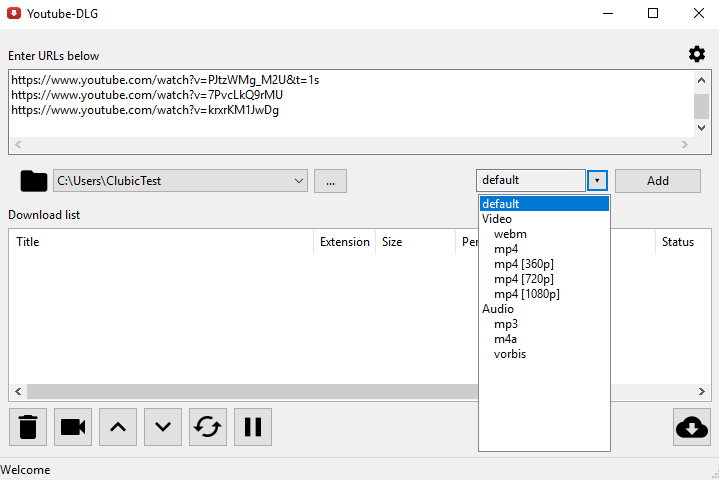719x480 pixels.
Task: Click the URL box scroll down arrow
Action: pos(701,127)
